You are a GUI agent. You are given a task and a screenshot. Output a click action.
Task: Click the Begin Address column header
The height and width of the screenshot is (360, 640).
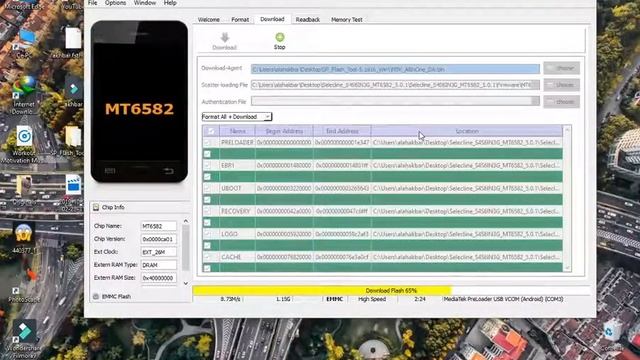tap(284, 131)
